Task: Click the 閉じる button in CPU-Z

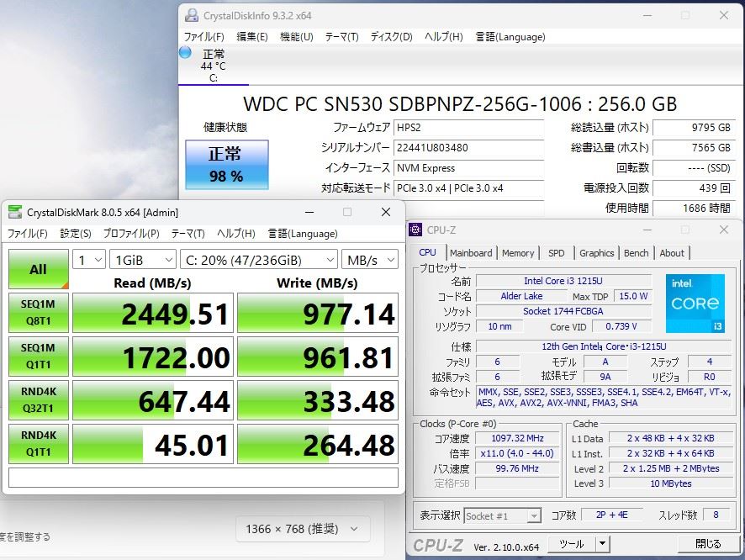Action: pos(708,544)
